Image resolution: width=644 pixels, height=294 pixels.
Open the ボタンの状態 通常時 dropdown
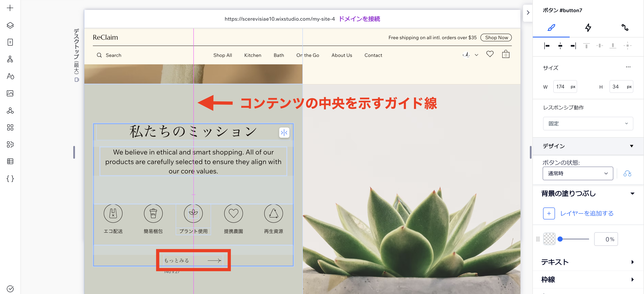pos(578,173)
